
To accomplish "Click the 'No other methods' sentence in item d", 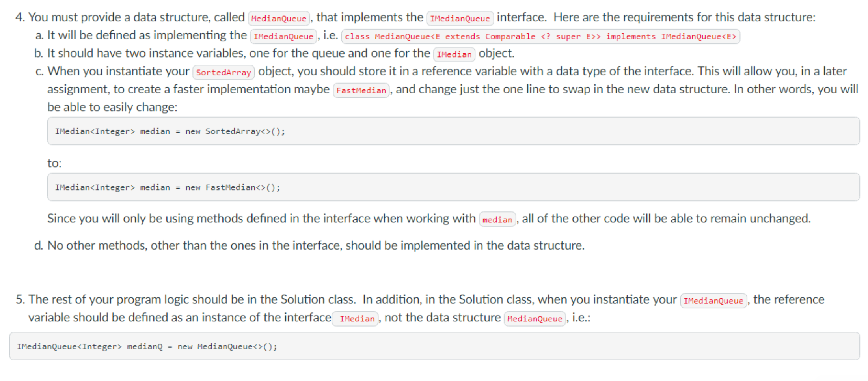I will click(315, 245).
